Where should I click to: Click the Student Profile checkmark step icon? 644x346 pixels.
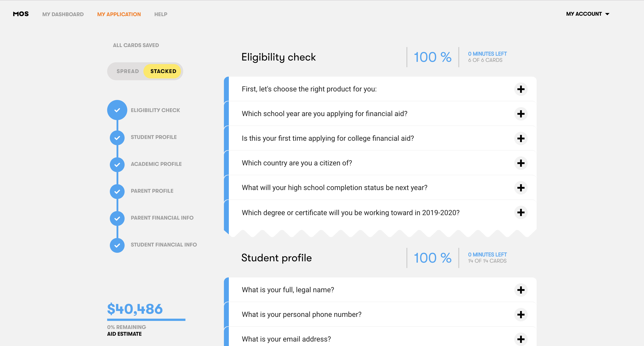pos(117,137)
